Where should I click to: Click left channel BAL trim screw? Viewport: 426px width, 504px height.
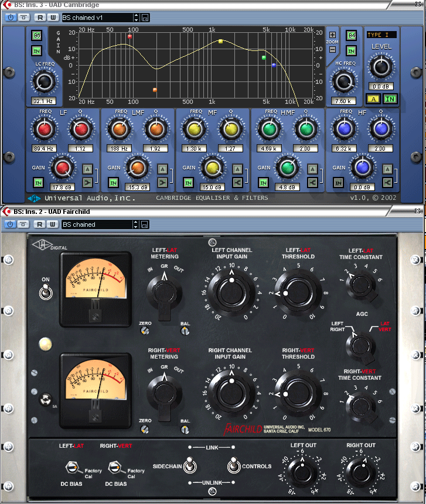(x=185, y=331)
